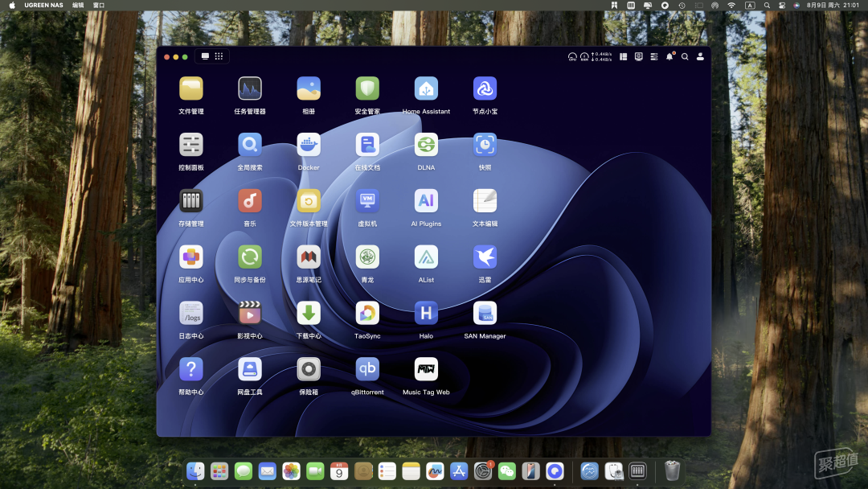This screenshot has height=489, width=868.
Task: Open the user account menu
Action: (x=700, y=56)
